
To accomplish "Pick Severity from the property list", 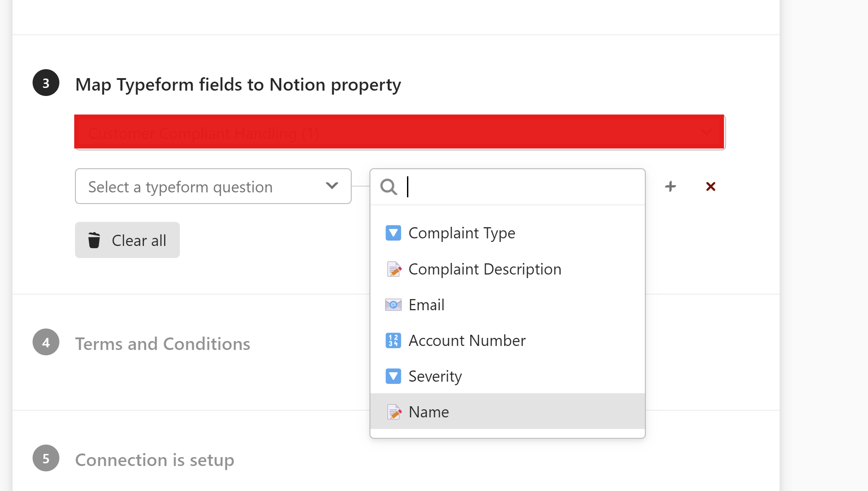I will point(507,376).
